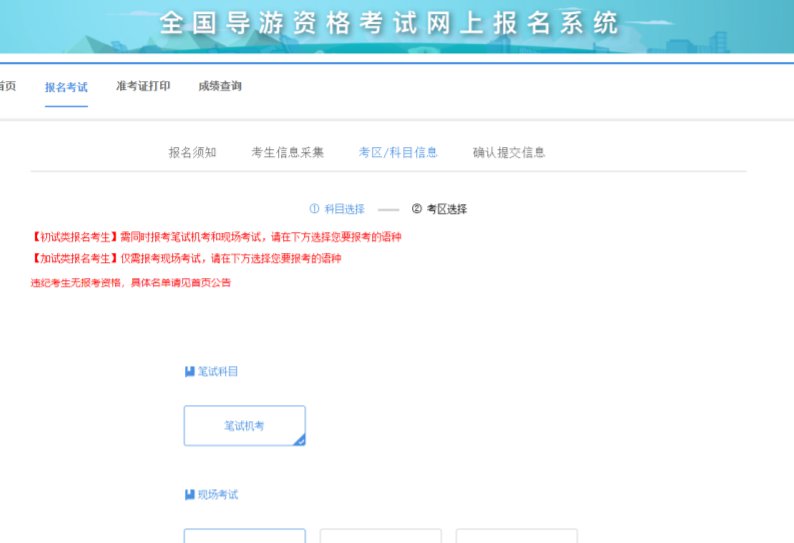
Task: Go to the partially visible 首页 tab
Action: point(8,86)
